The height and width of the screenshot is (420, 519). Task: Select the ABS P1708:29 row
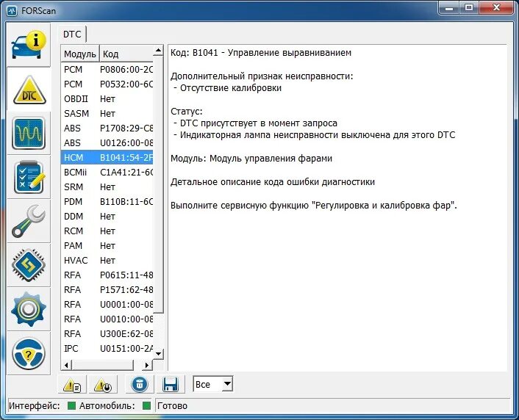[x=107, y=128]
